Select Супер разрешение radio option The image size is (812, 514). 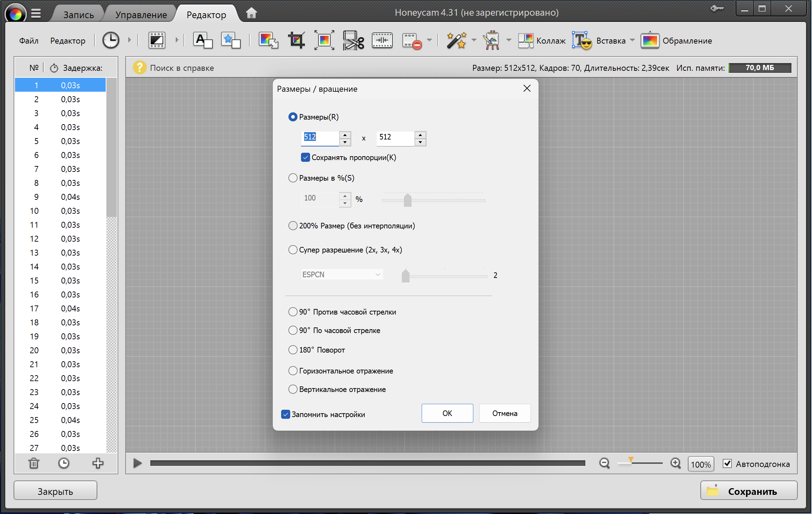pyautogui.click(x=293, y=250)
